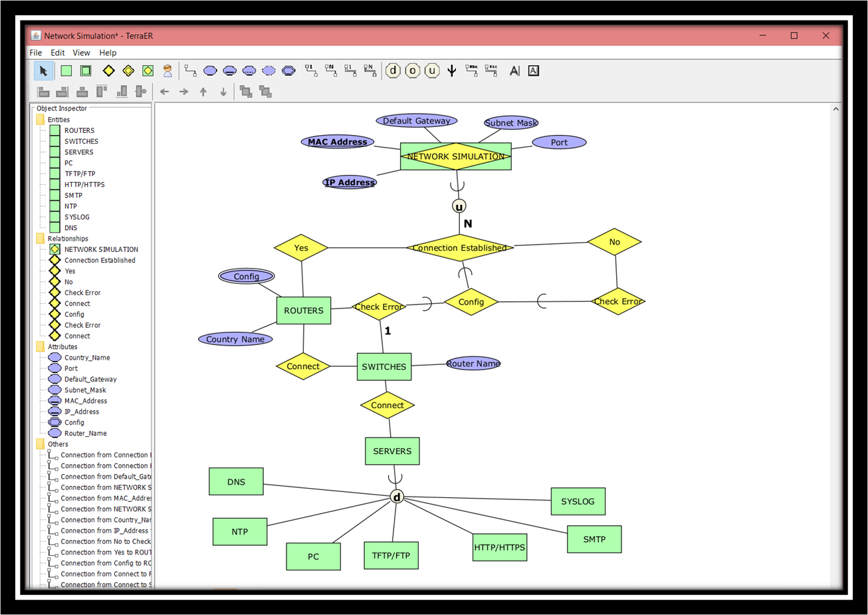The width and height of the screenshot is (868, 615).
Task: Select the attribute ellipse tool
Action: pyautogui.click(x=209, y=70)
